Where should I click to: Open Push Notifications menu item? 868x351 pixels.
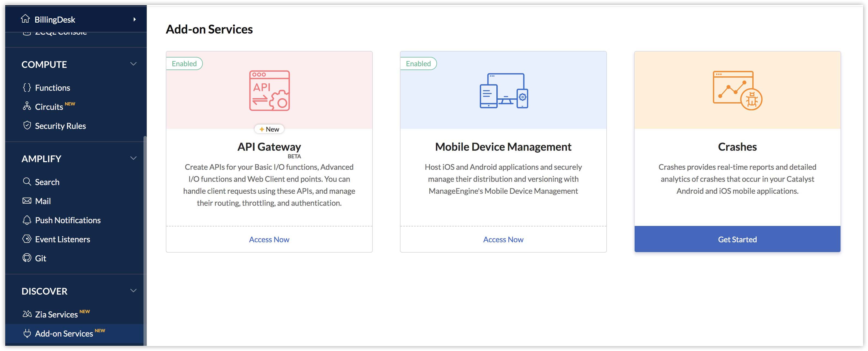68,220
